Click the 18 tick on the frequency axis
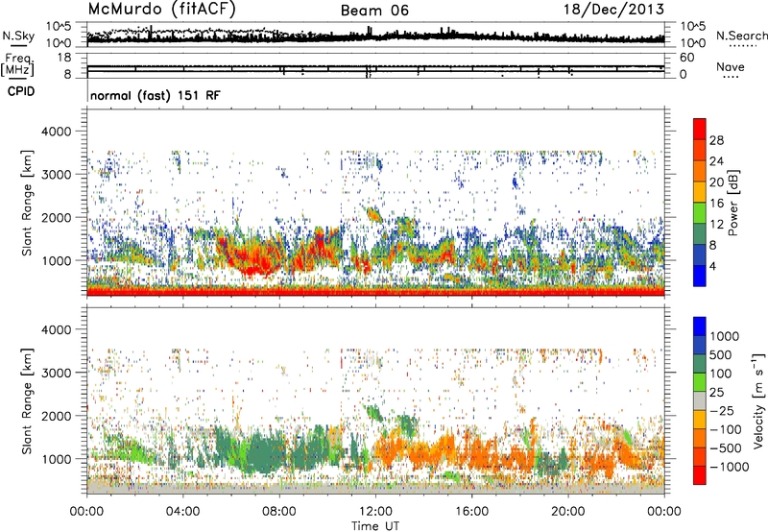The image size is (768, 532). [x=63, y=58]
